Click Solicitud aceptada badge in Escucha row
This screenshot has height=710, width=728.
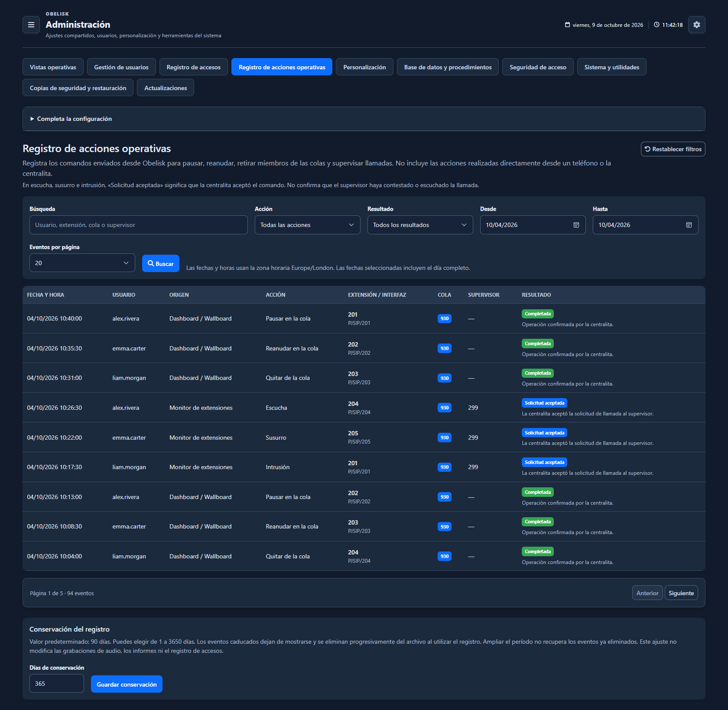click(544, 403)
